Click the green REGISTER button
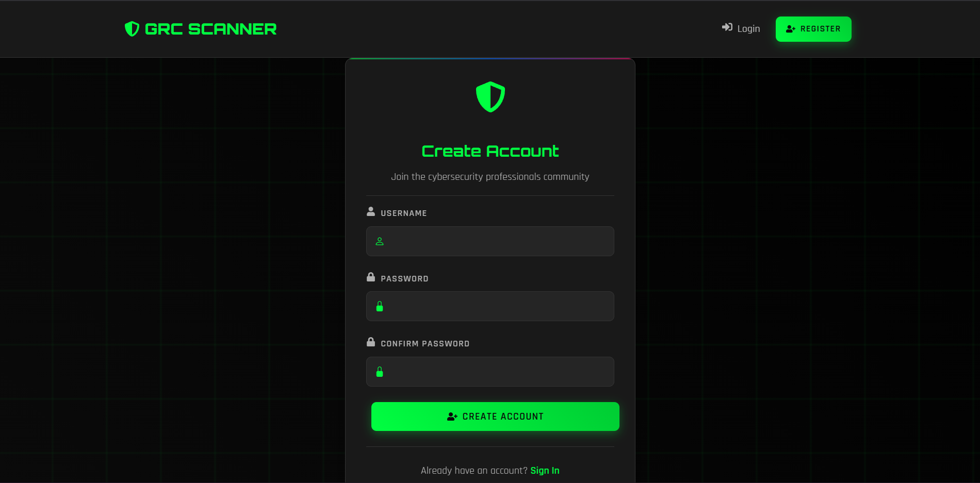 click(813, 29)
